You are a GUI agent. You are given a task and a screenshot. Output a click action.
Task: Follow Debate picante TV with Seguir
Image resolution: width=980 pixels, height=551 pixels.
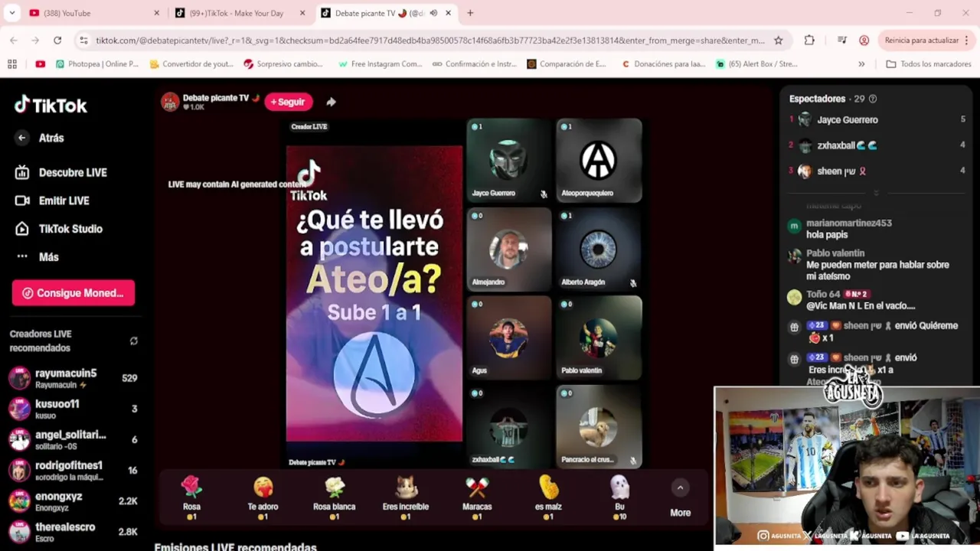(x=289, y=102)
